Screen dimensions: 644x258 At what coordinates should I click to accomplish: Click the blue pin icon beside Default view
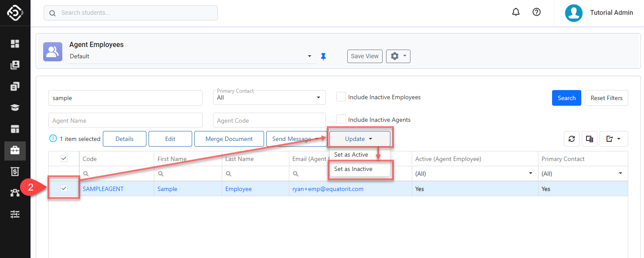click(323, 57)
